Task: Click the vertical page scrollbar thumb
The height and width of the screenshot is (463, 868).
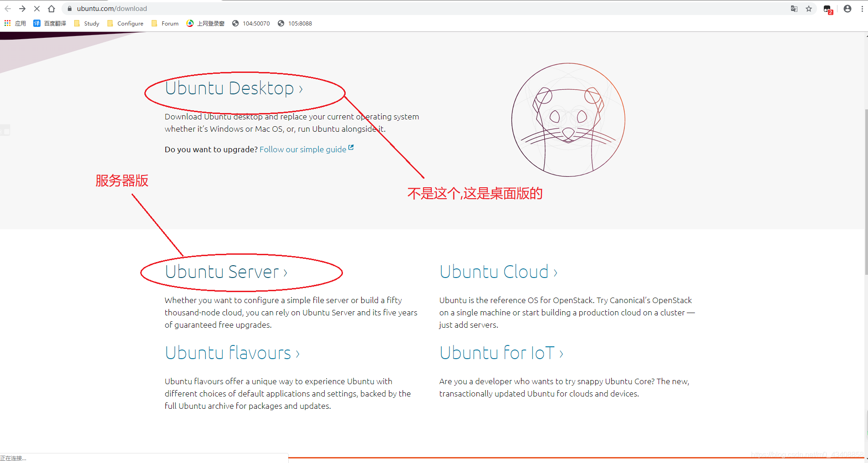Action: tap(866, 192)
